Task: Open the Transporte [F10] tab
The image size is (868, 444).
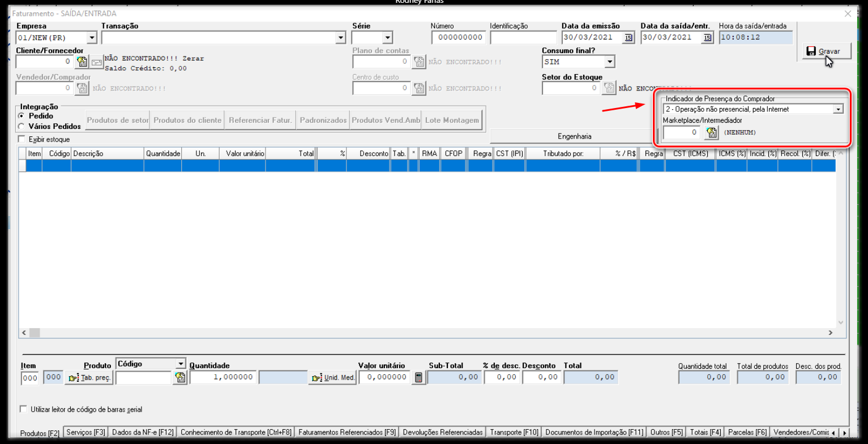Action: point(514,432)
